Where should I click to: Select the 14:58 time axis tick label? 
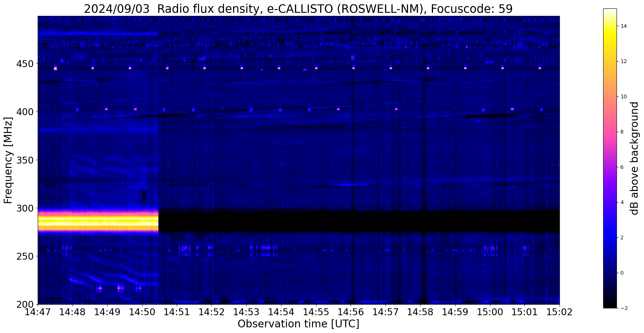421,312
